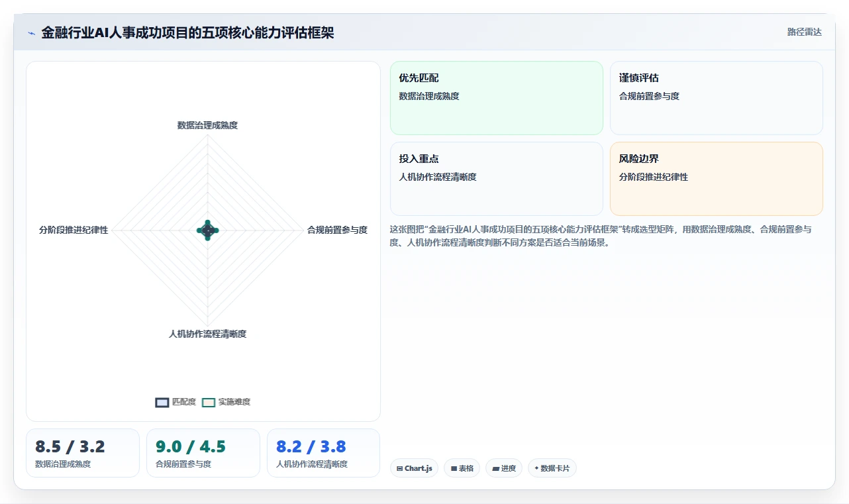
Task: Select the 风险边界 card
Action: [717, 179]
